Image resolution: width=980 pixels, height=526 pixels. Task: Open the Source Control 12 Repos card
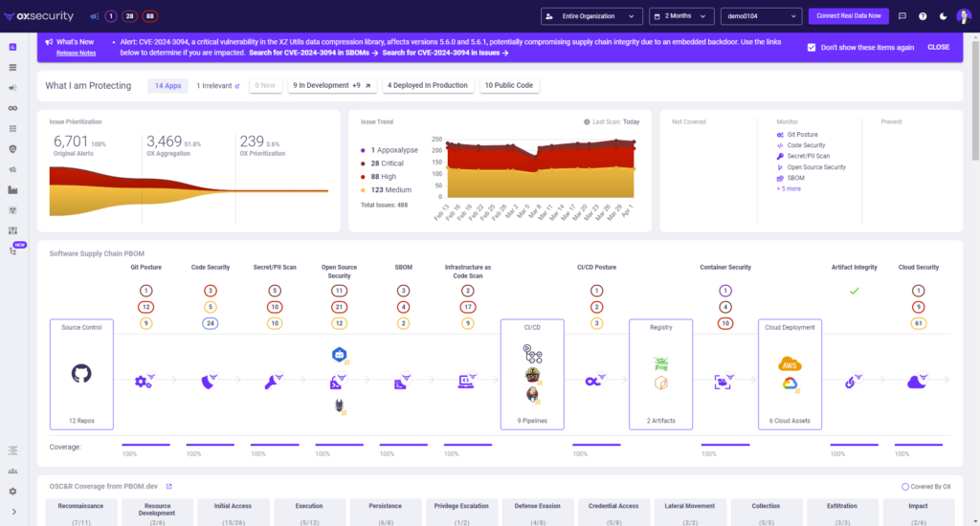pos(81,374)
